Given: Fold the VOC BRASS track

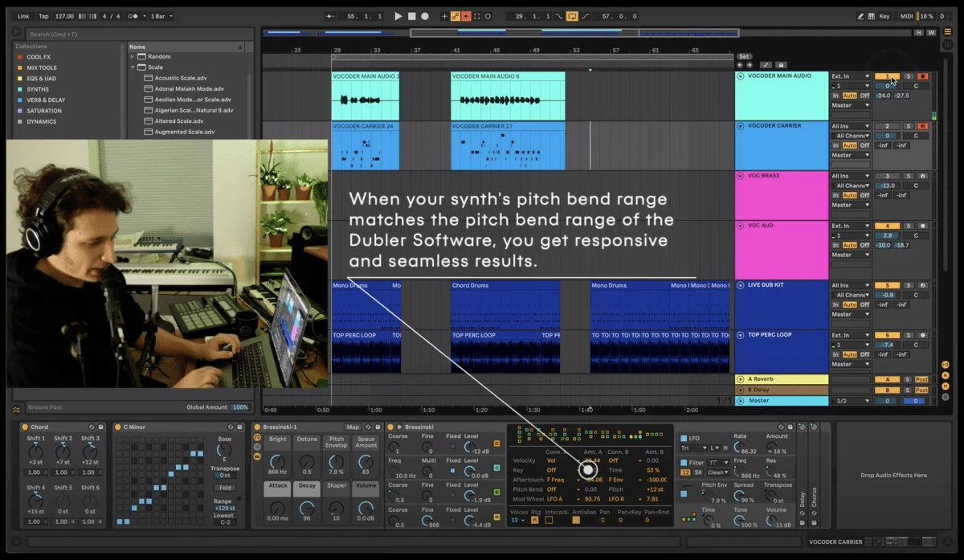Looking at the screenshot, I should coord(740,176).
